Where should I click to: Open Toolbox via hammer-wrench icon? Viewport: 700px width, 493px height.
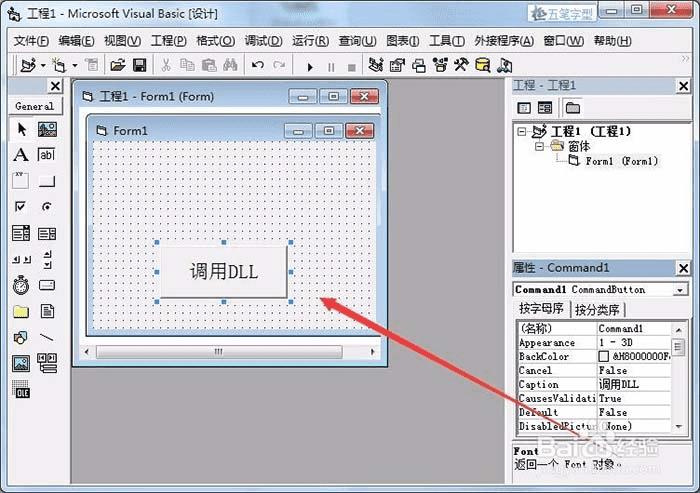click(x=461, y=66)
